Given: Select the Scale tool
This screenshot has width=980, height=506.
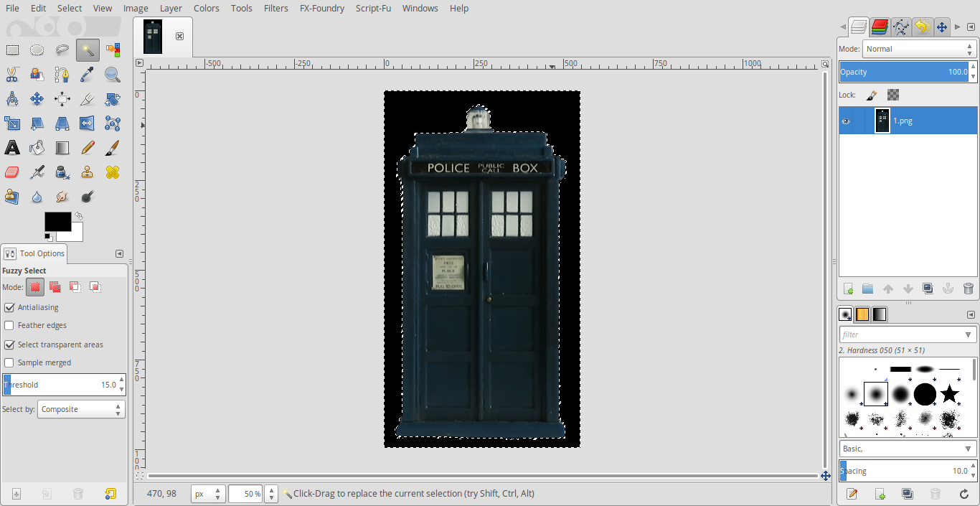Looking at the screenshot, I should (x=12, y=123).
